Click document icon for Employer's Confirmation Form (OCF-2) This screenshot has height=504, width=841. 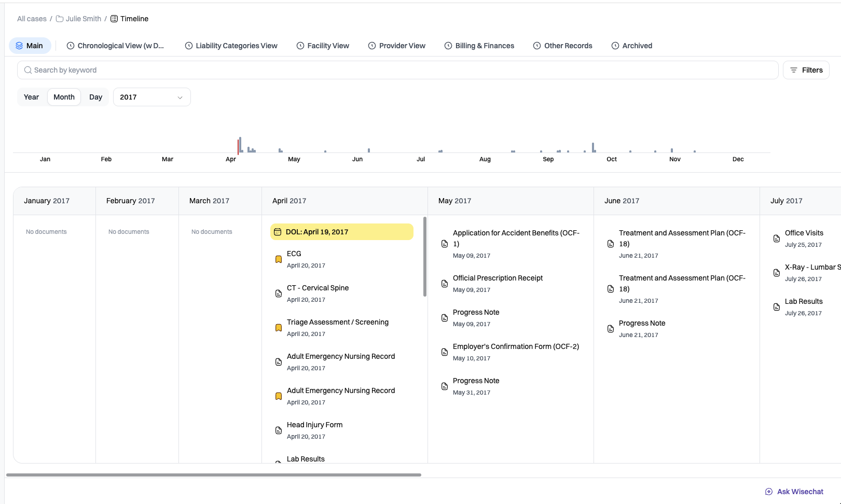pyautogui.click(x=445, y=352)
